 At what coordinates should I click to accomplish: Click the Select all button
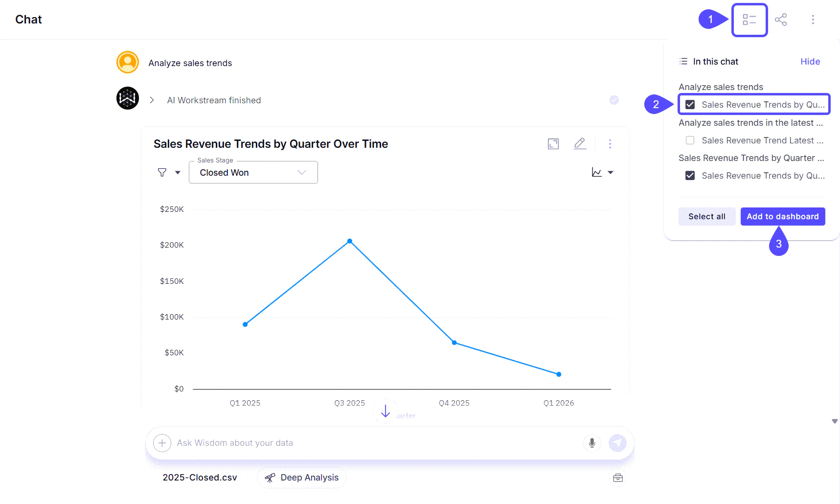tap(706, 216)
